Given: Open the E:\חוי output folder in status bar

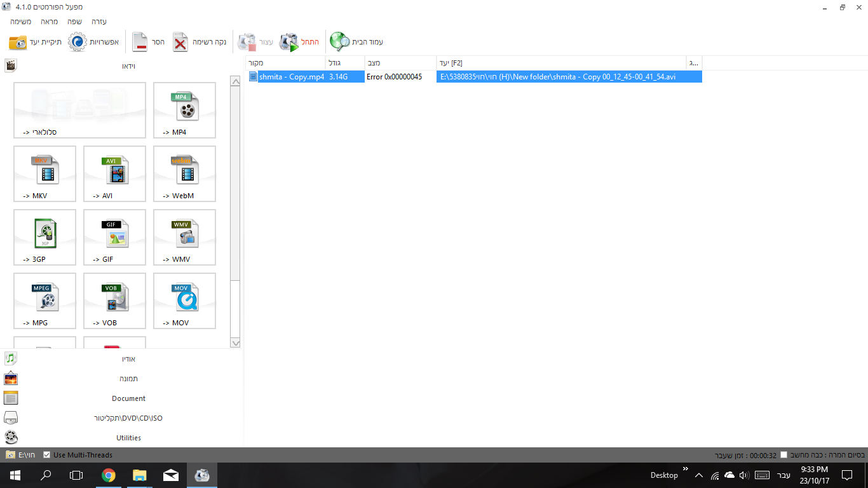Looking at the screenshot, I should (20, 455).
